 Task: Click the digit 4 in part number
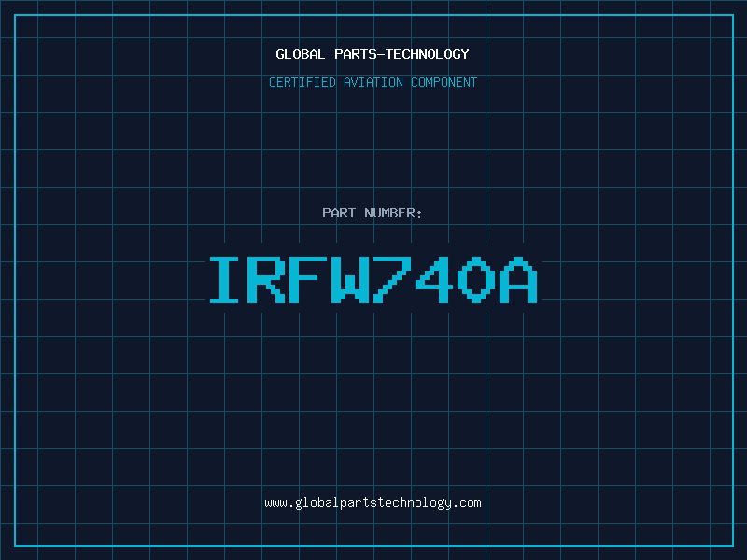point(436,280)
